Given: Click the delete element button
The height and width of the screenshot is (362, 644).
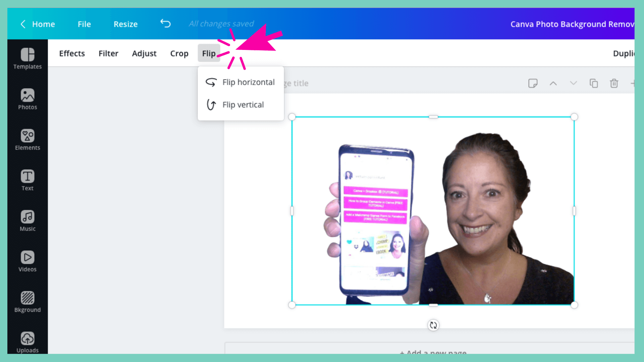Looking at the screenshot, I should pos(614,83).
